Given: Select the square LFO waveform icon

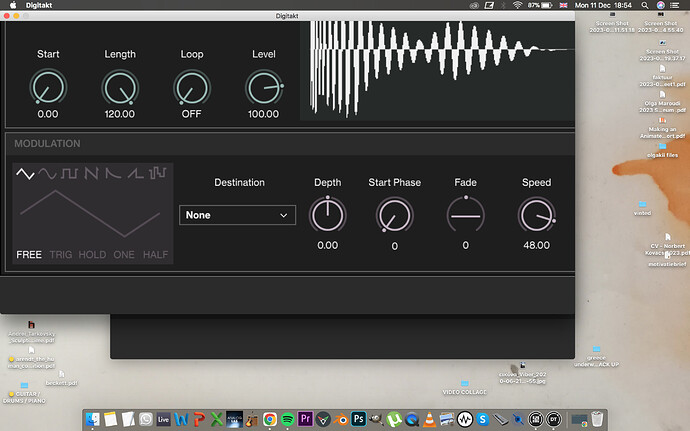Looking at the screenshot, I should pyautogui.click(x=70, y=173).
